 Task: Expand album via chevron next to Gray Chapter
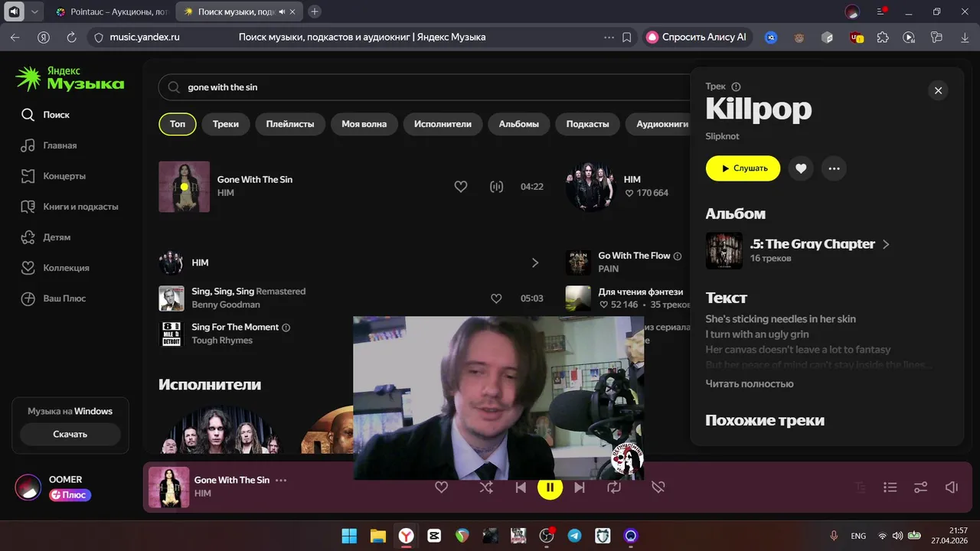point(886,244)
